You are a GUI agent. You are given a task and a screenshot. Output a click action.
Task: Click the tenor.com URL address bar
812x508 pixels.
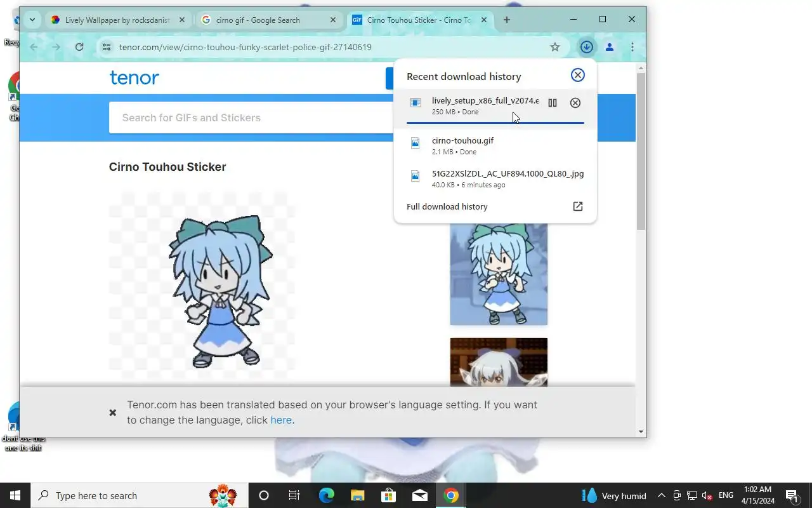[x=330, y=47]
